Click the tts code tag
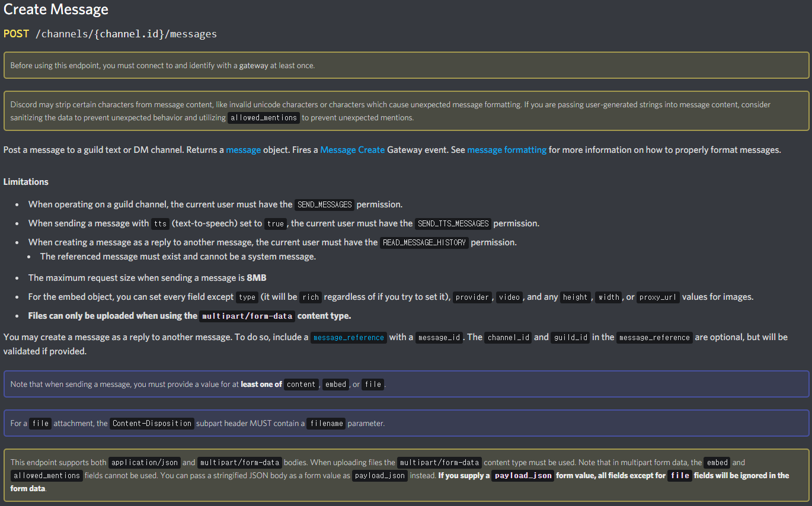The image size is (812, 506). point(160,224)
